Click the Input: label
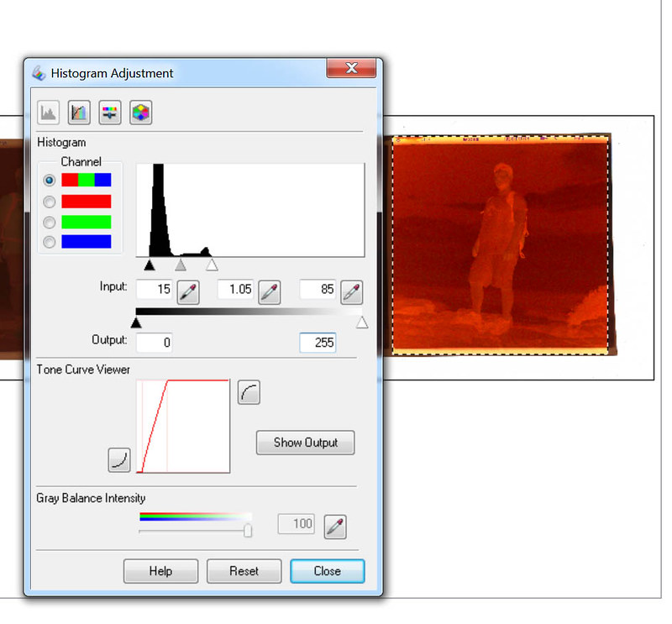This screenshot has width=672, height=624. [113, 286]
